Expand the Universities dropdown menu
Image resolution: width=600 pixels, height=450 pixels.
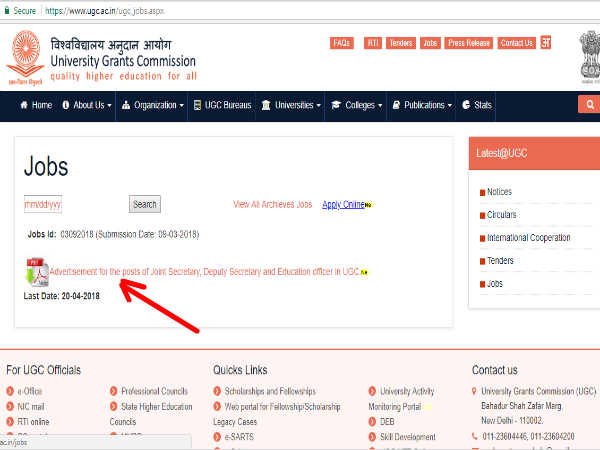click(291, 105)
